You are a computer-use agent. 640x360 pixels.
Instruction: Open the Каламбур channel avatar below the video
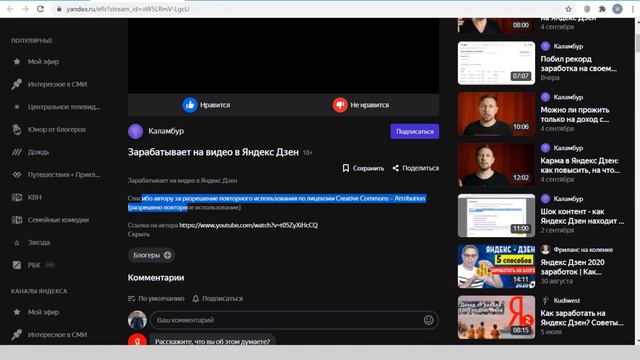tap(136, 131)
